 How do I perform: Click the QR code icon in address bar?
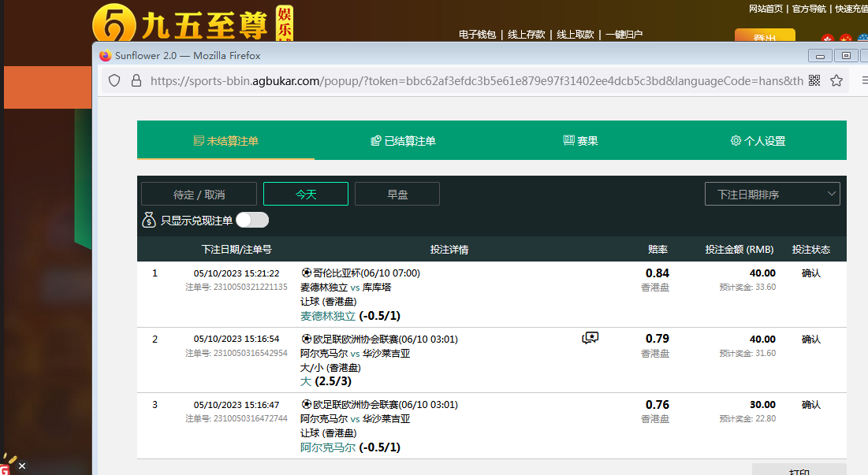[814, 81]
